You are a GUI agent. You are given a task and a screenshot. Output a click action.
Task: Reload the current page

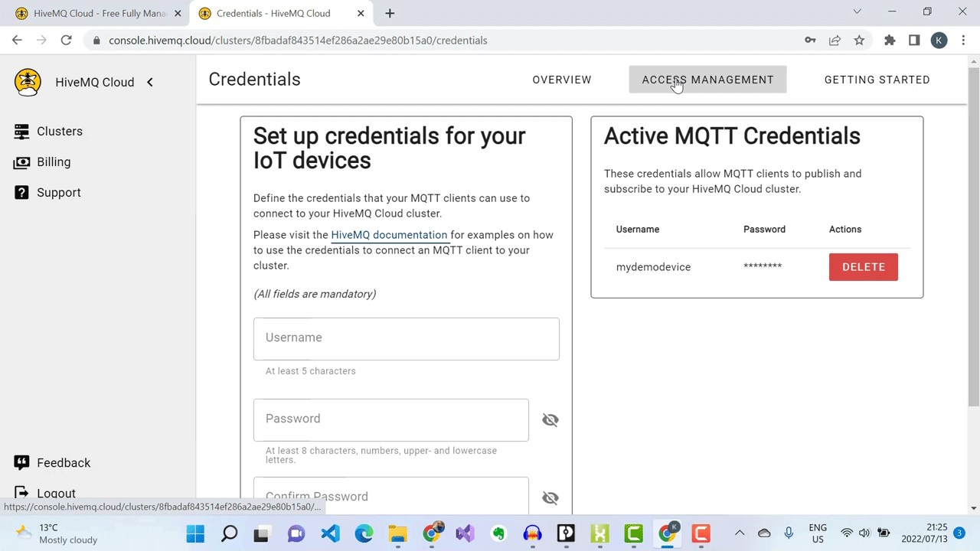[67, 41]
